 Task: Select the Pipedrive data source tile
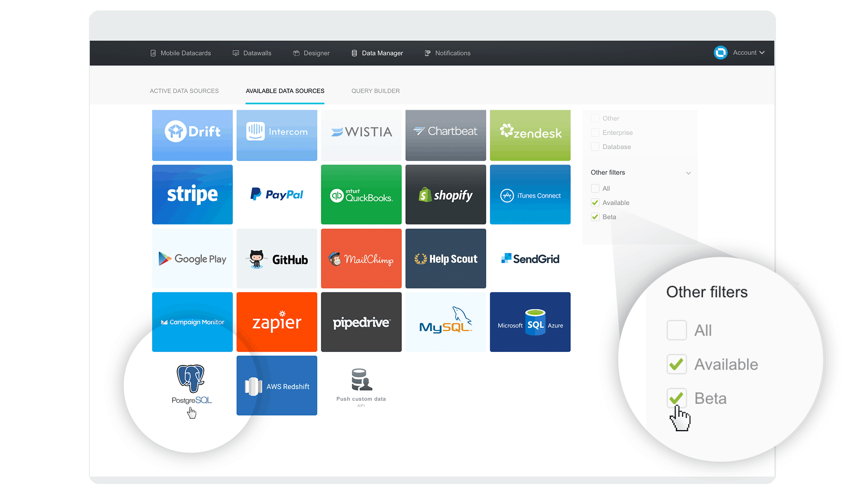pos(361,322)
